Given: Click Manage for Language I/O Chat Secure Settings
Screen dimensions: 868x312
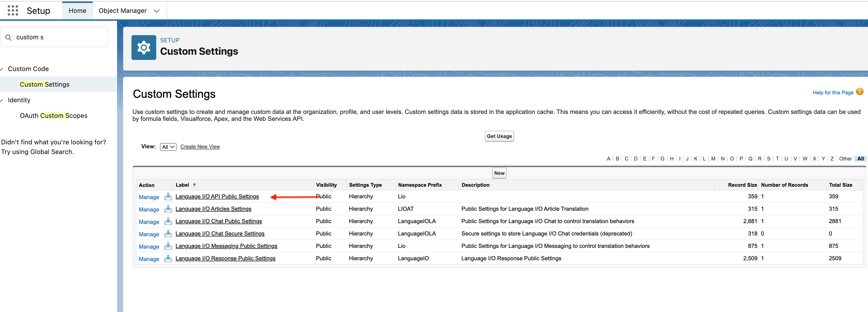Looking at the screenshot, I should pyautogui.click(x=149, y=234).
